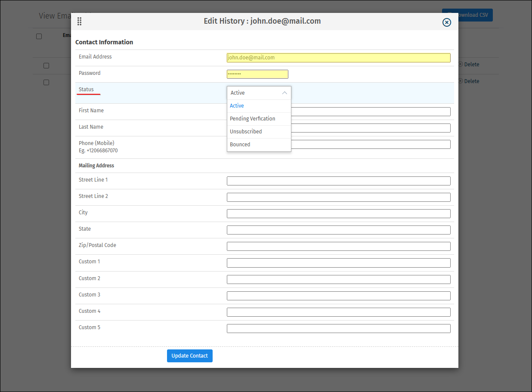Click the drag handle icon on the modal header
This screenshot has height=392, width=532.
(79, 21)
